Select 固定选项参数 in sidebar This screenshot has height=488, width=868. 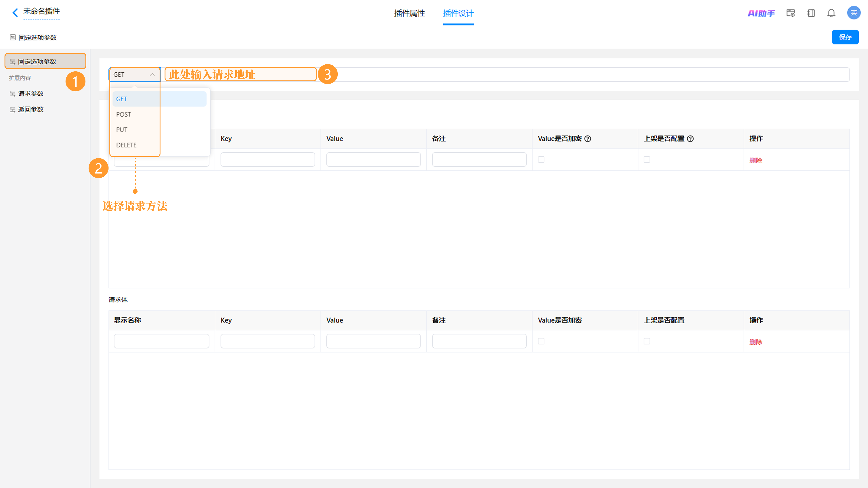(x=45, y=61)
